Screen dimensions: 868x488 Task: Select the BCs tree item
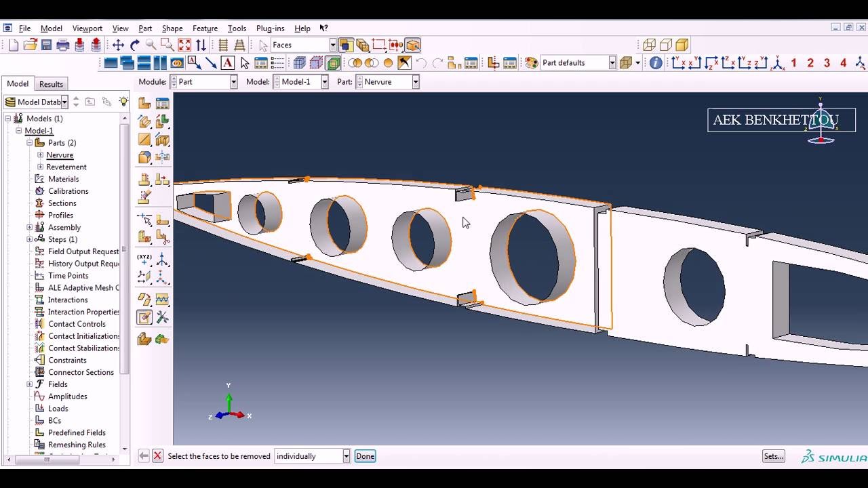click(x=54, y=421)
